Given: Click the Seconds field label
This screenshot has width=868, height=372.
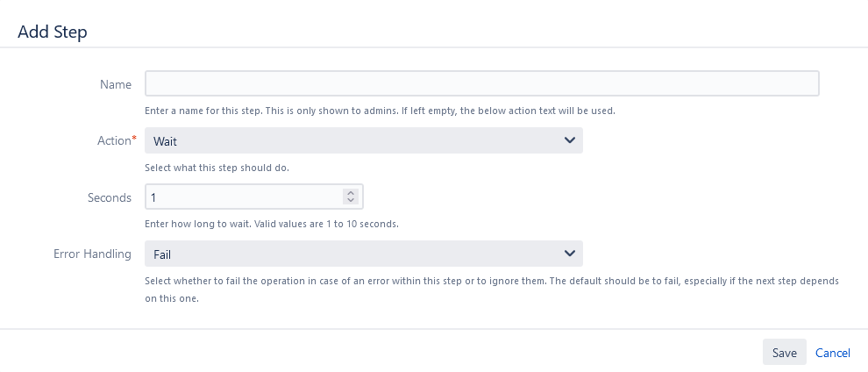Looking at the screenshot, I should 110,197.
